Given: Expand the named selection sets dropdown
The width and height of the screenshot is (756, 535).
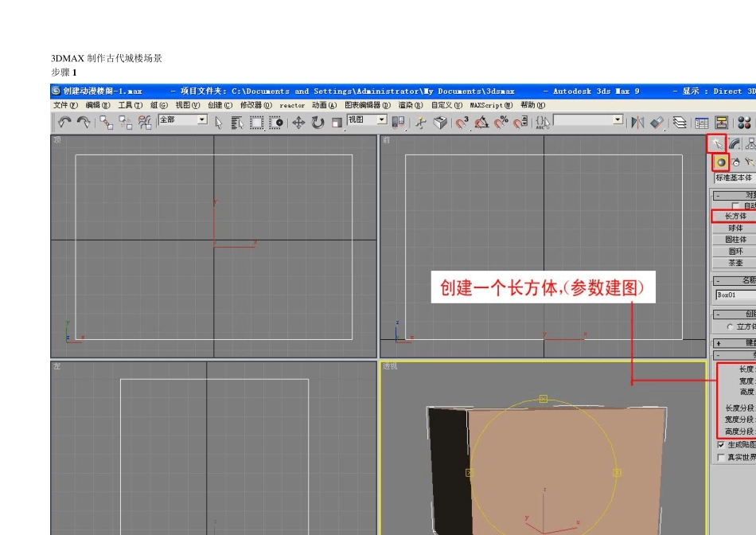Looking at the screenshot, I should [617, 119].
